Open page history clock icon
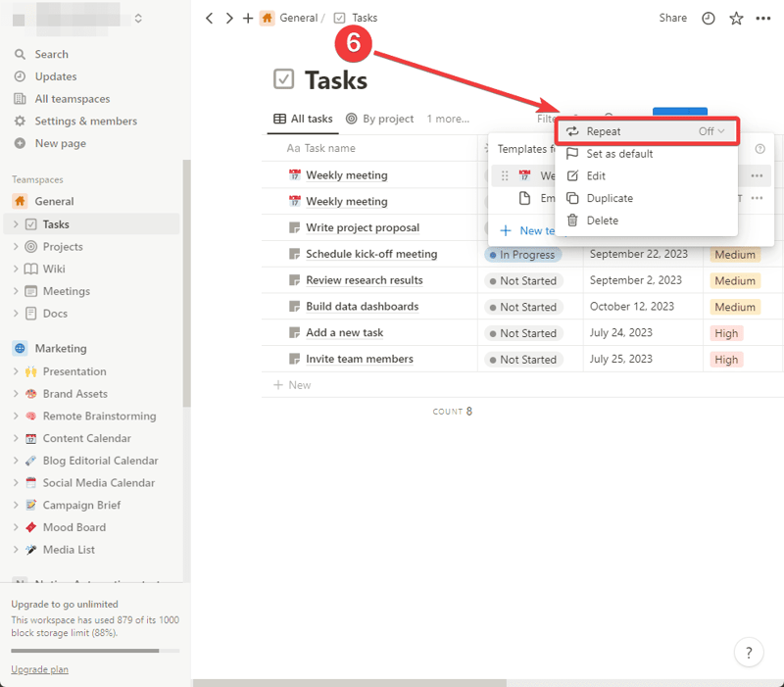Screen dimensions: 784x687 pyautogui.click(x=708, y=18)
